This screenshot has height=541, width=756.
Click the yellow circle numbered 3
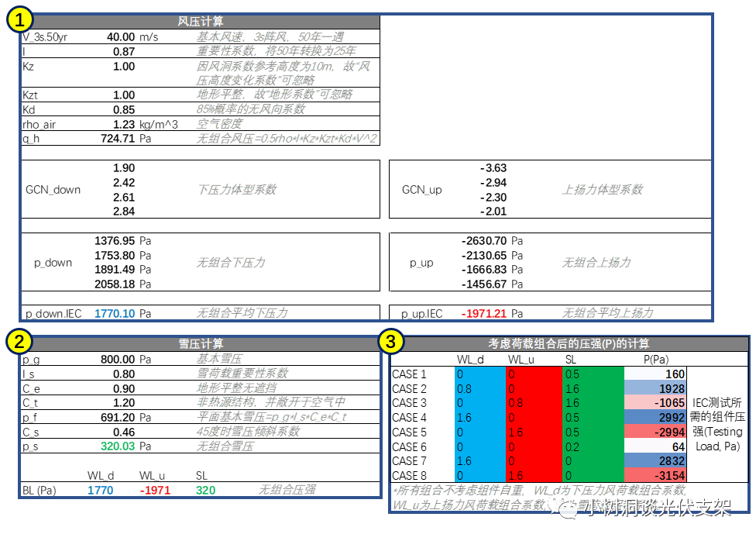(x=390, y=341)
